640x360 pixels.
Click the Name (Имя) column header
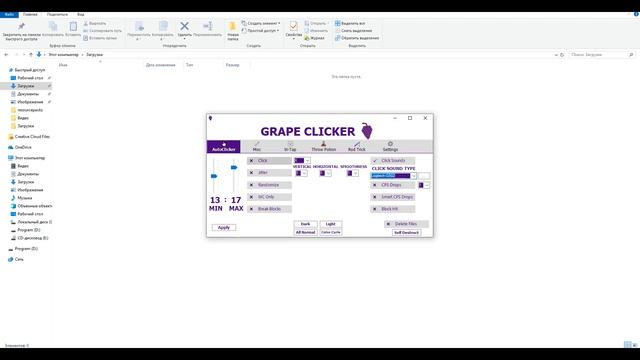pyautogui.click(x=63, y=65)
